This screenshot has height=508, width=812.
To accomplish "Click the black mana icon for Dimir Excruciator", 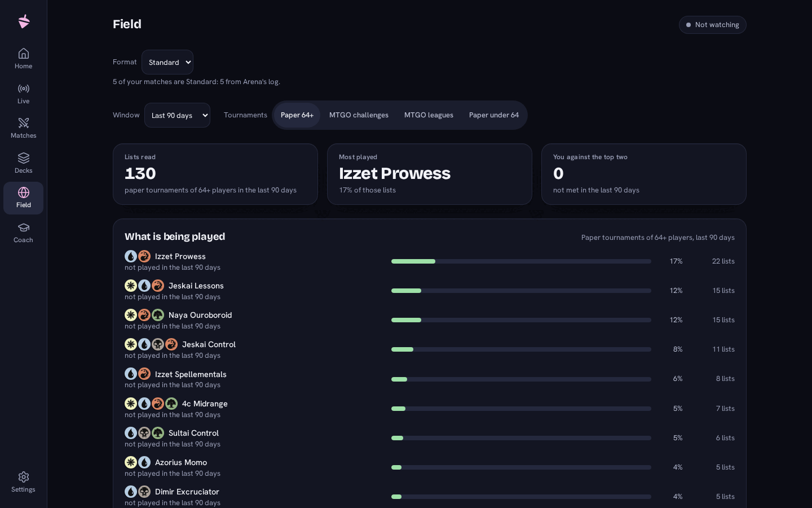I will click(x=144, y=492).
